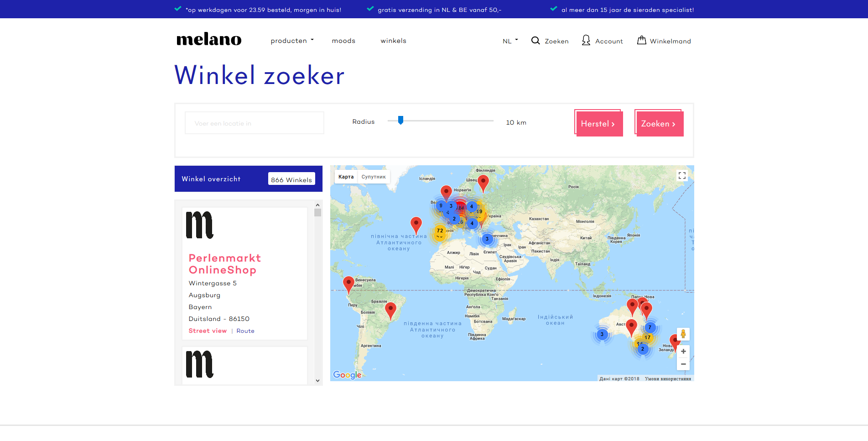Expand the NL language selector
The width and height of the screenshot is (868, 441).
click(x=510, y=41)
